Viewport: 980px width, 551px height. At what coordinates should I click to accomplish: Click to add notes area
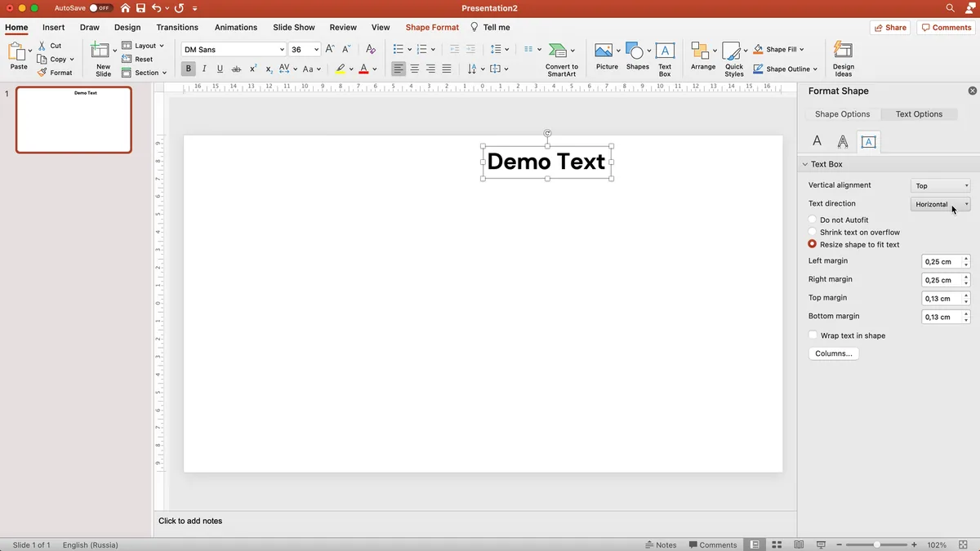click(x=190, y=521)
